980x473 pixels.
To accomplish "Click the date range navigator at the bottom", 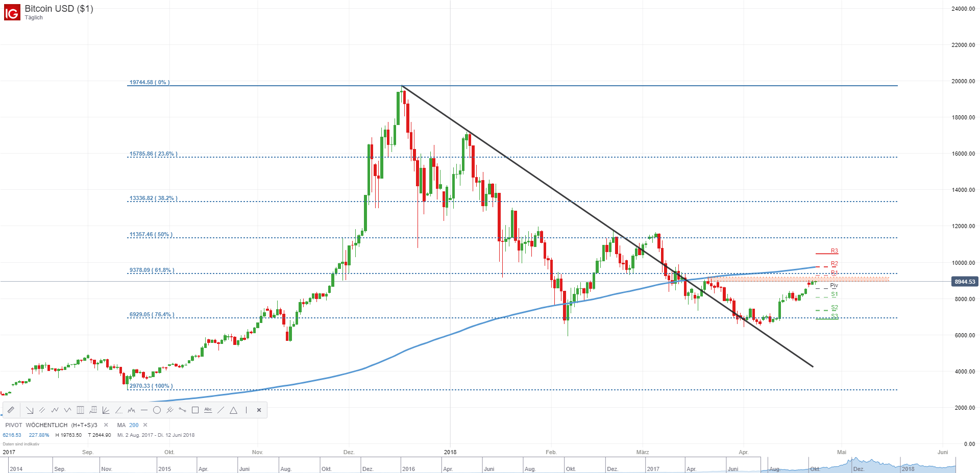I will click(490, 465).
